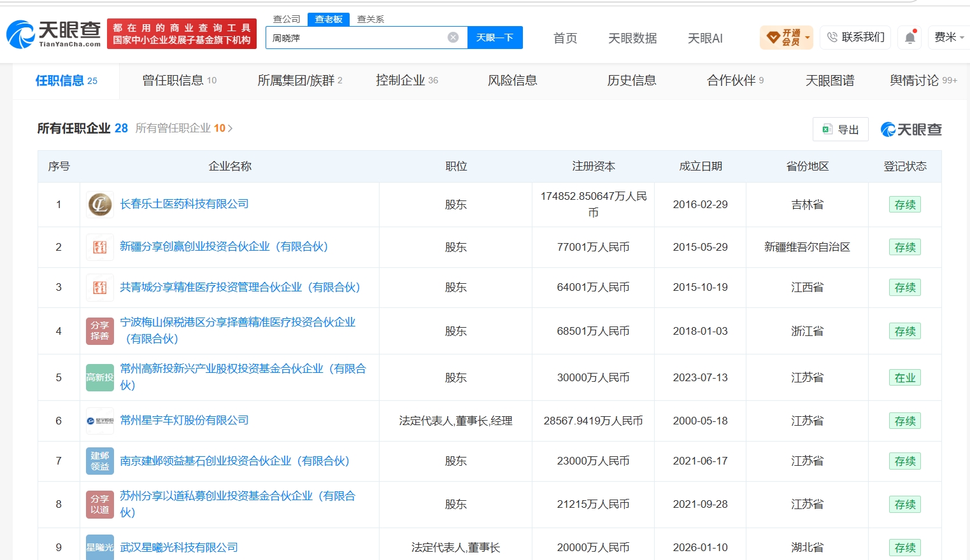This screenshot has height=560, width=970.
Task: Click the 建邺领益 company logo icon
Action: coord(100,461)
